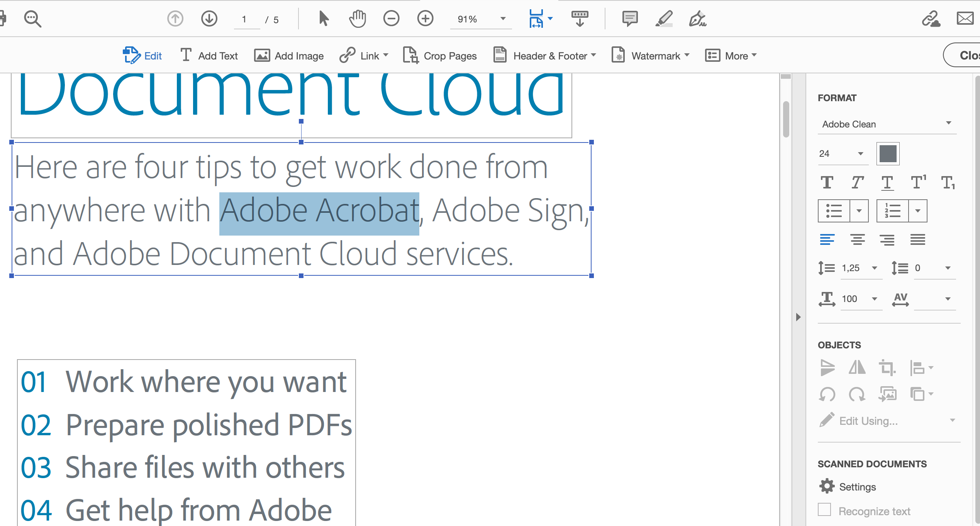Add a sticky note comment
980x526 pixels.
pyautogui.click(x=630, y=19)
